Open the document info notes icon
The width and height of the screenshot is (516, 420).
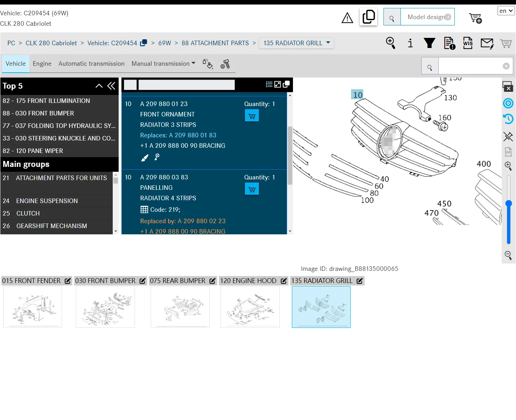450,43
